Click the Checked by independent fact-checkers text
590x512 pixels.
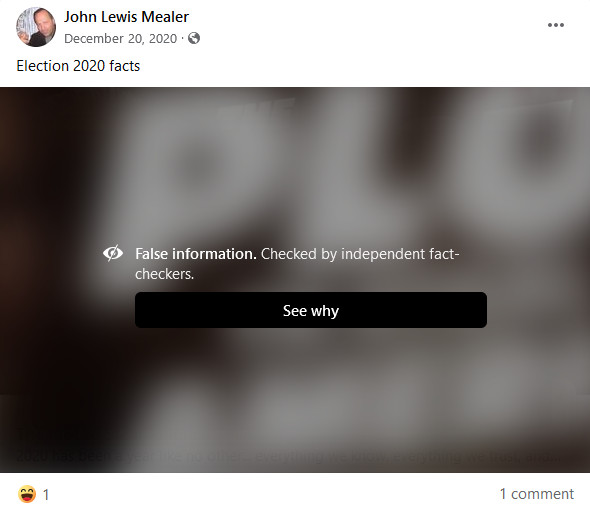point(297,264)
